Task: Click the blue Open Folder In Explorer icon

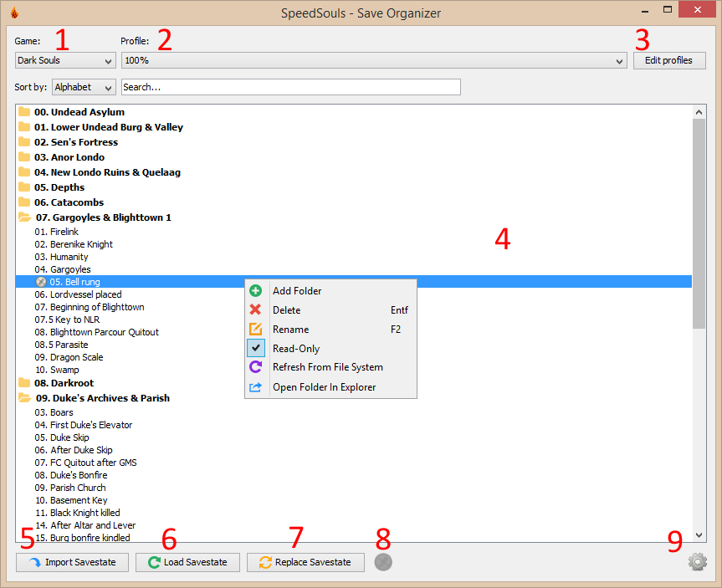Action: [x=256, y=387]
